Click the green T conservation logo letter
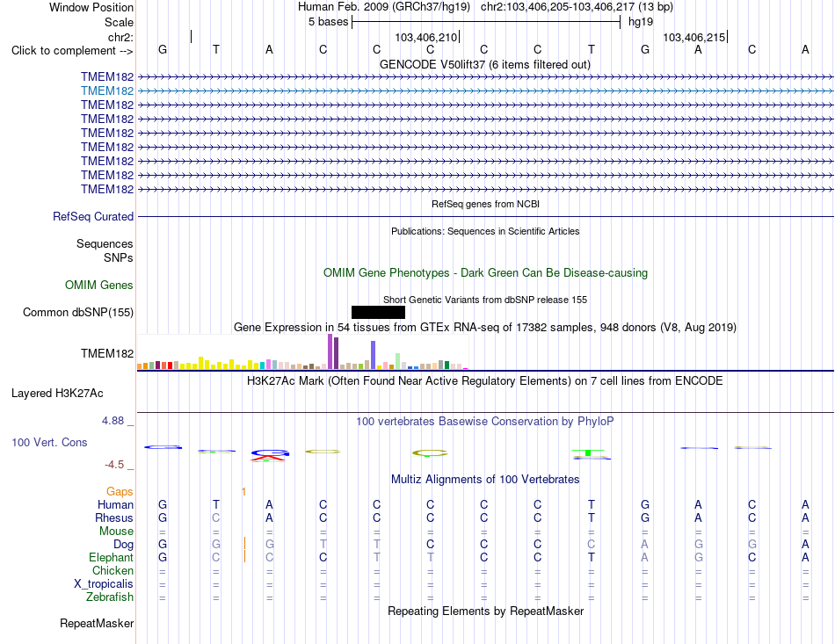 [x=588, y=453]
